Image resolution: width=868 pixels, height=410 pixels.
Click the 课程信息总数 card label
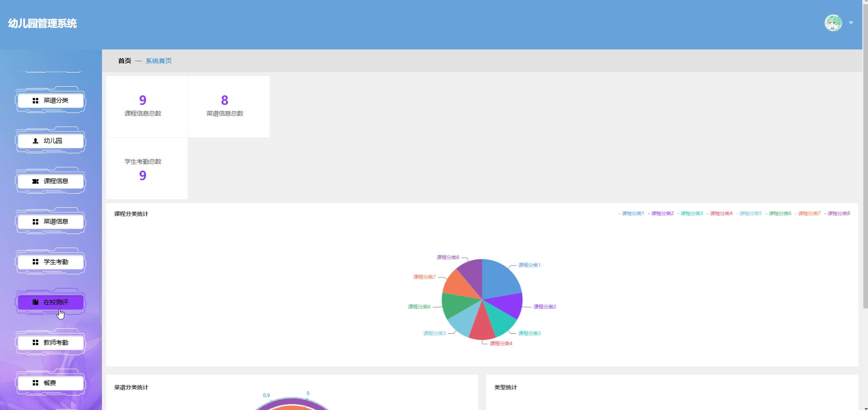[143, 114]
